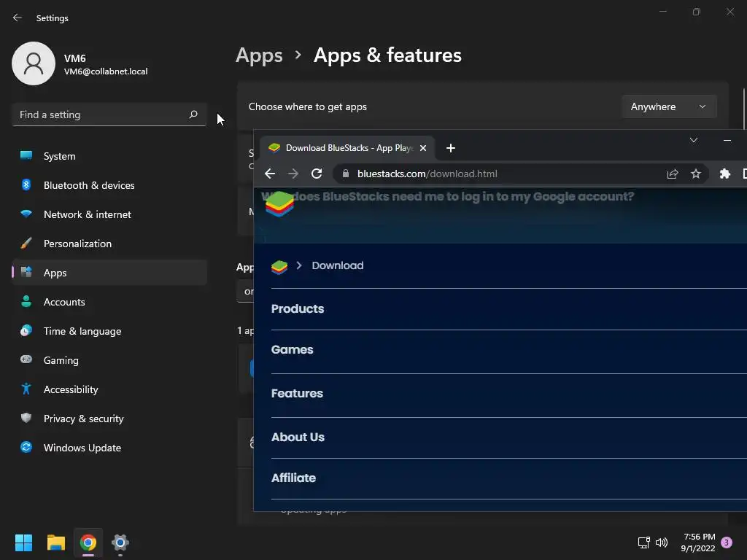Open Privacy & security settings
The width and height of the screenshot is (747, 560).
point(109,419)
